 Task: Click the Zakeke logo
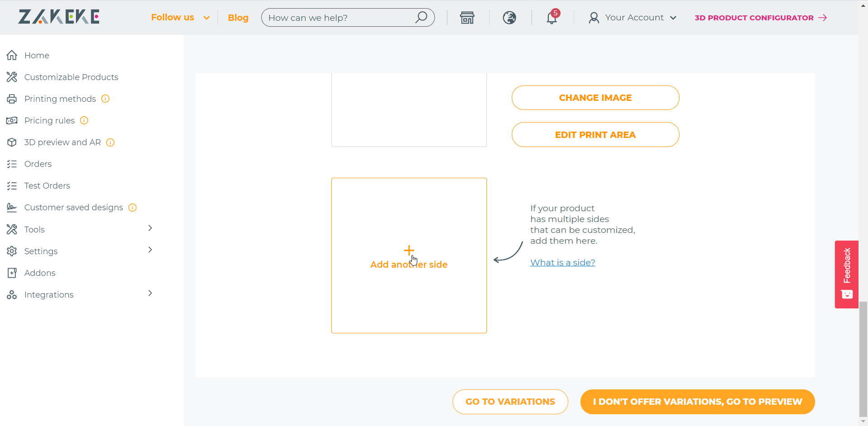[59, 17]
